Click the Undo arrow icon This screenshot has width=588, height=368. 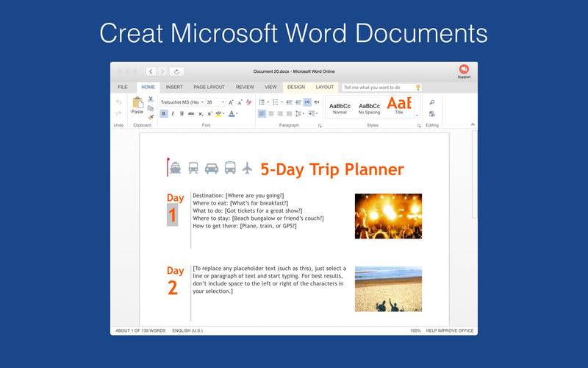[118, 102]
